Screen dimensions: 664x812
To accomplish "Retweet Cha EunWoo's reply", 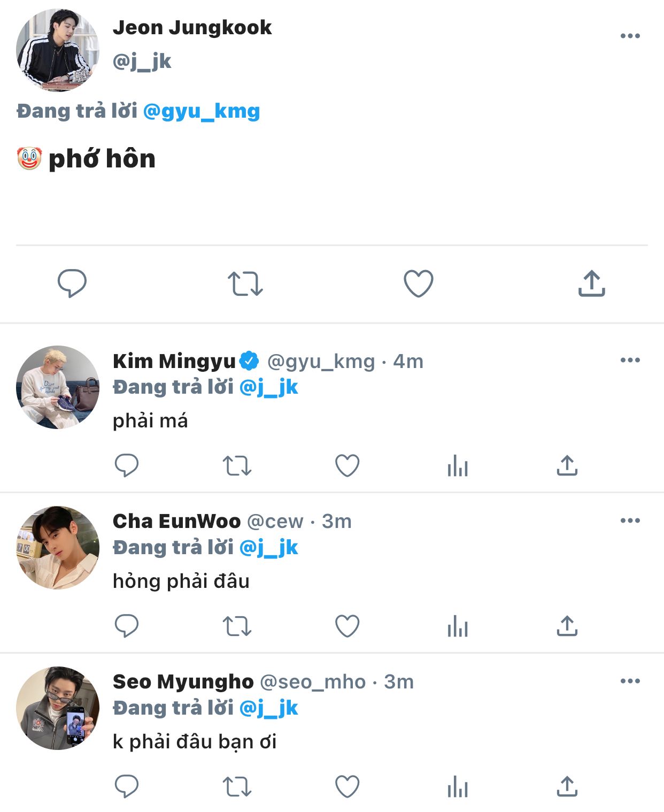I will 237,626.
